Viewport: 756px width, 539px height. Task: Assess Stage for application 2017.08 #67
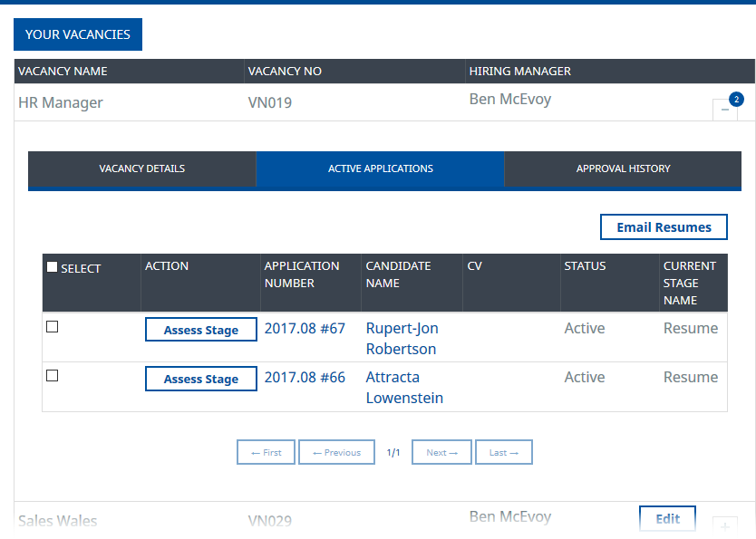(x=200, y=330)
